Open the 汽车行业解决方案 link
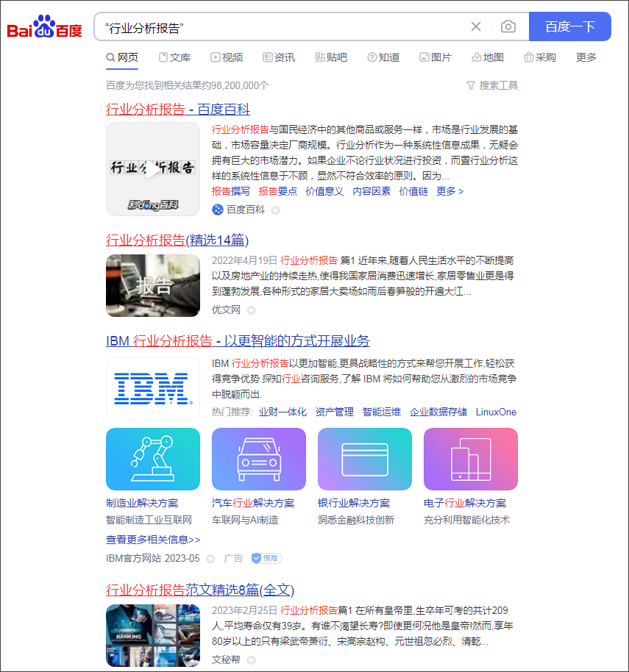This screenshot has width=629, height=672. [253, 503]
